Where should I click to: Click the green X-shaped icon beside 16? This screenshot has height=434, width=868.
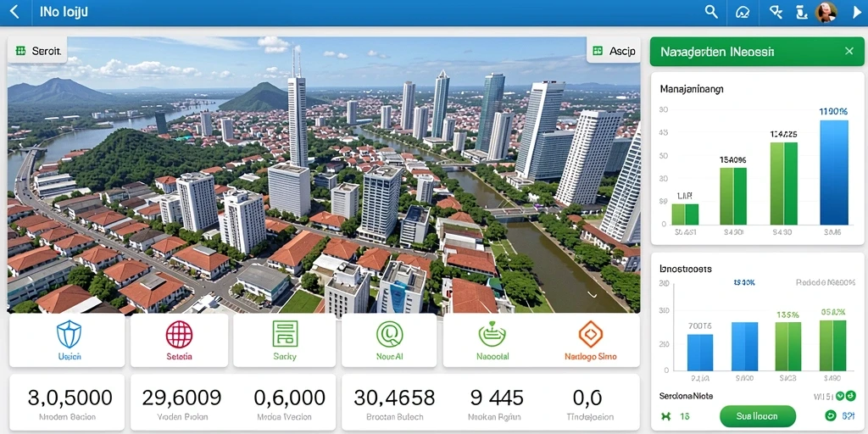[x=665, y=416]
